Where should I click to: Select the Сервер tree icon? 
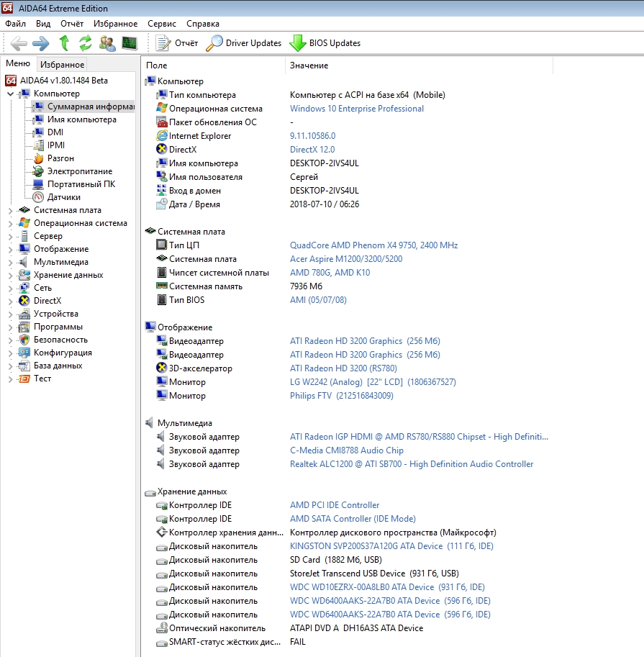(x=24, y=236)
